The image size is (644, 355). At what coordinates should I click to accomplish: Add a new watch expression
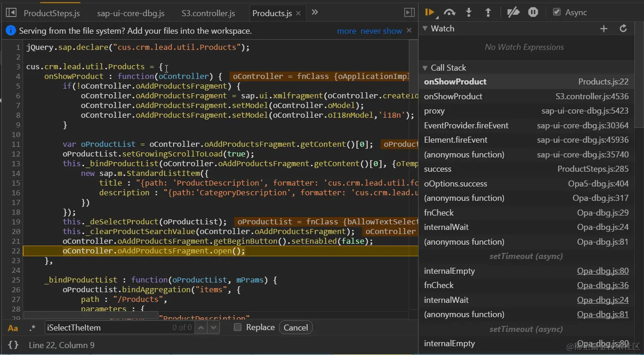(604, 29)
